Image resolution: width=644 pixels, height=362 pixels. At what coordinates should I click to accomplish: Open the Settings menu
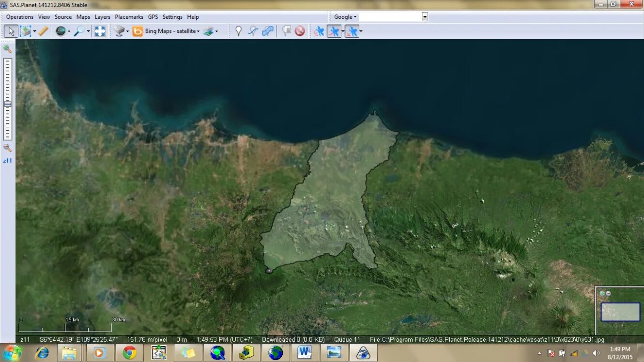172,17
